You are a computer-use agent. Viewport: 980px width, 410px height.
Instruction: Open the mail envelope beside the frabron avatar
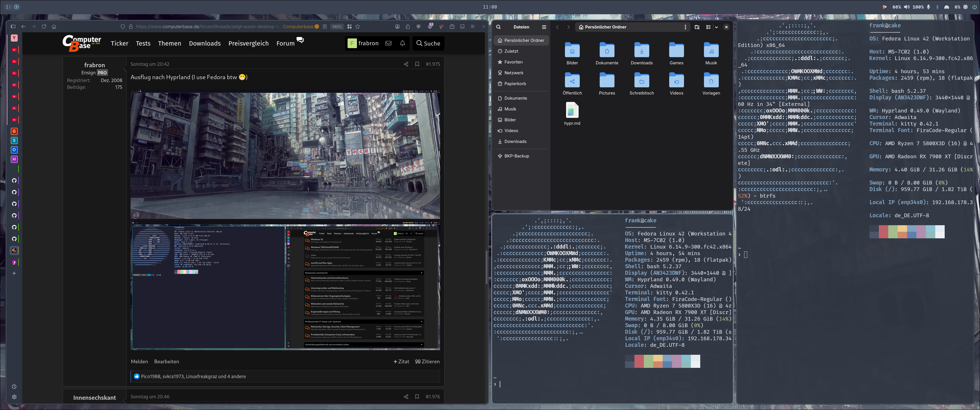pos(388,43)
